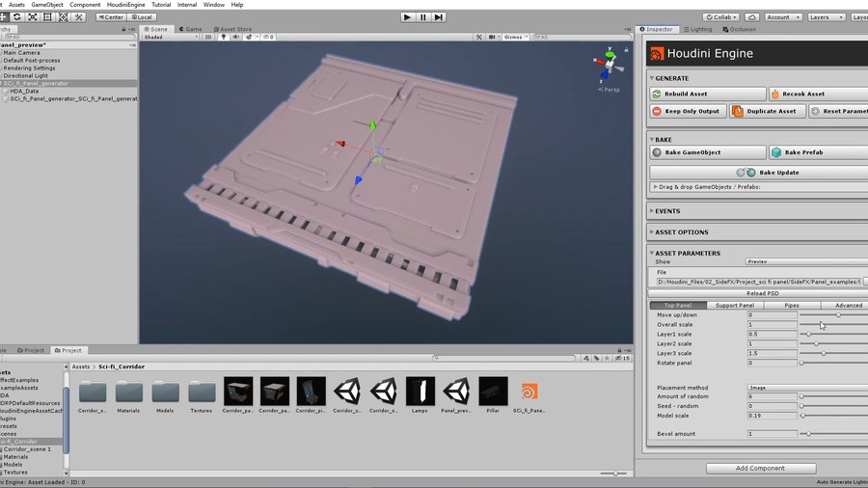Image resolution: width=868 pixels, height=488 pixels.
Task: Open the GameObject menu
Action: (x=47, y=5)
